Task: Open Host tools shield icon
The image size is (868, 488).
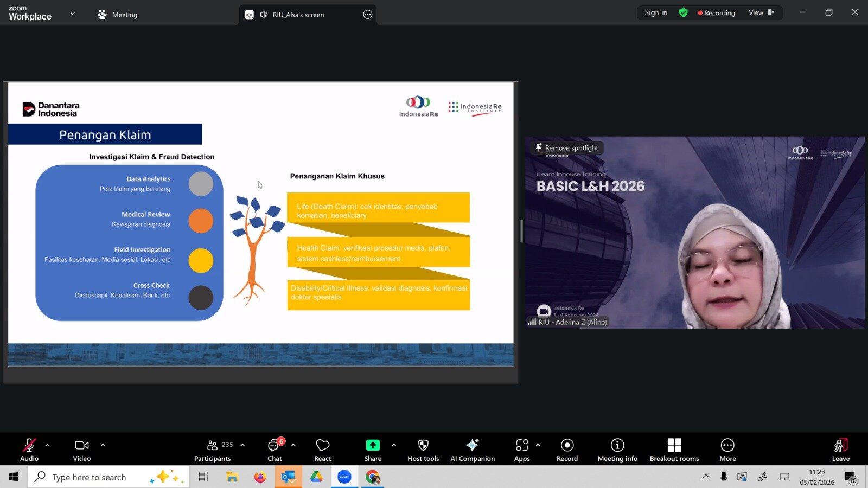Action: [x=423, y=450]
